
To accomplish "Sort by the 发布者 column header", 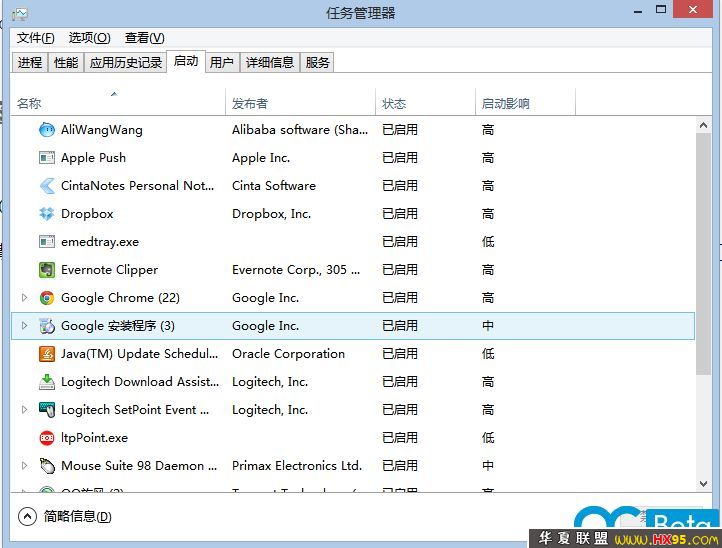I will point(301,103).
